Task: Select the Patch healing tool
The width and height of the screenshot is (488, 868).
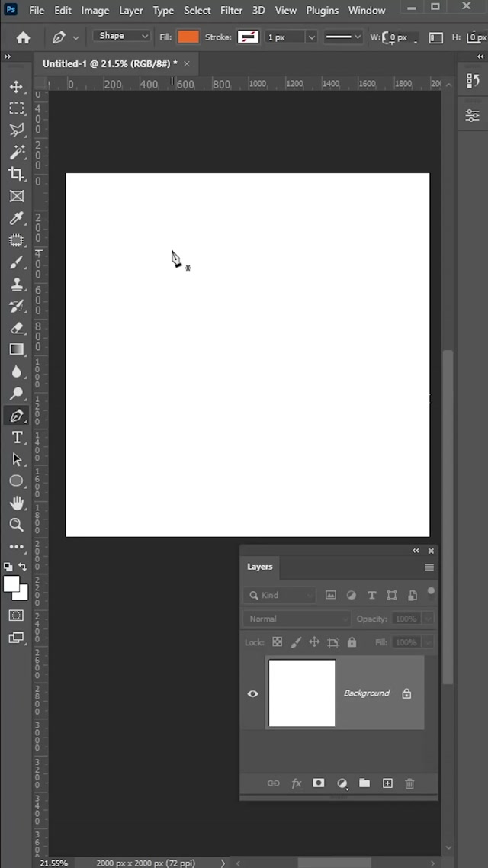Action: tap(17, 240)
